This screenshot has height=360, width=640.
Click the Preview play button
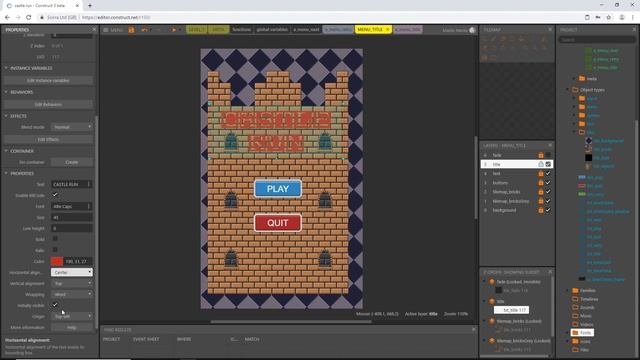click(x=173, y=30)
